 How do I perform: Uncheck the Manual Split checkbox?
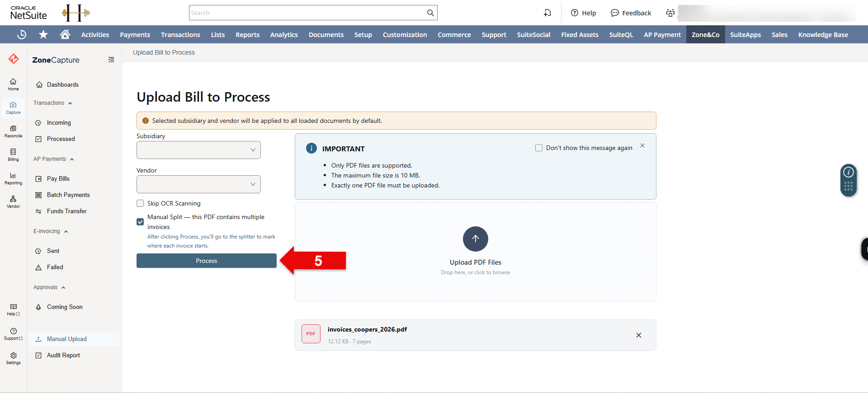coord(140,222)
